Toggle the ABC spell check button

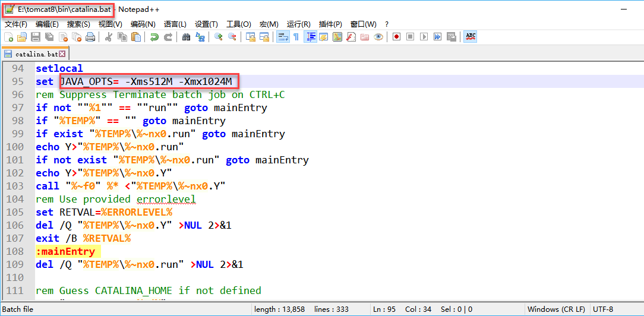coord(471,37)
